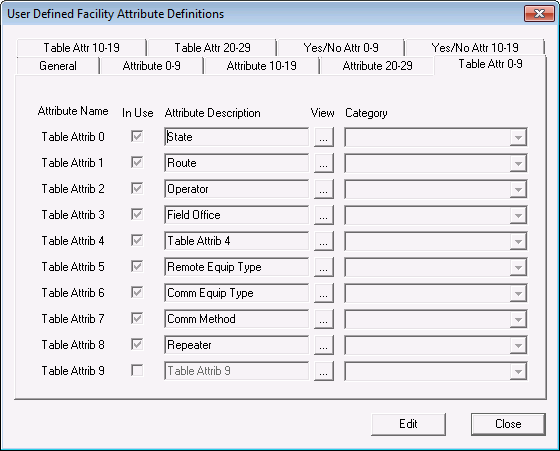Expand Category dropdown for Table Attrib 9
The image size is (560, 451).
pyautogui.click(x=518, y=371)
